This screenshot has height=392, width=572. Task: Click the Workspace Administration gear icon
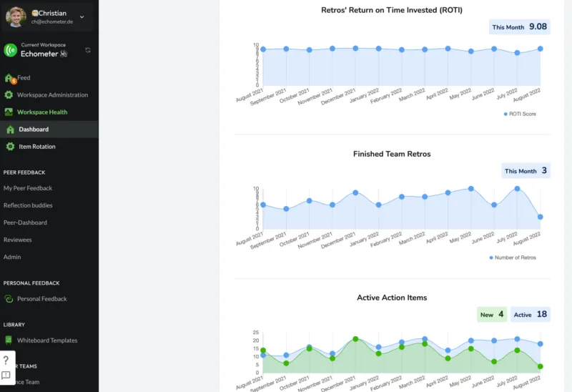coord(9,95)
